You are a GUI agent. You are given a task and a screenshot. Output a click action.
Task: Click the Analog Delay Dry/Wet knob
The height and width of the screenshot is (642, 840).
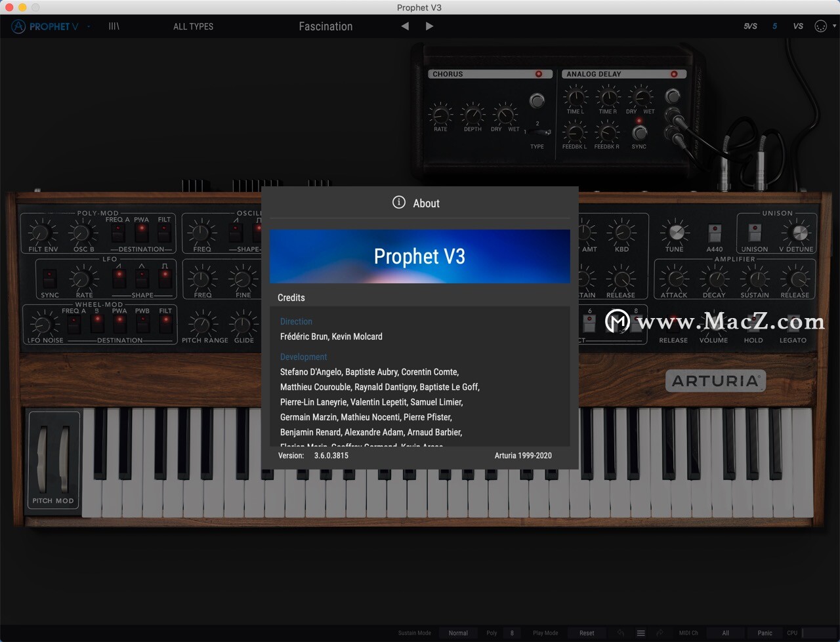coord(640,97)
